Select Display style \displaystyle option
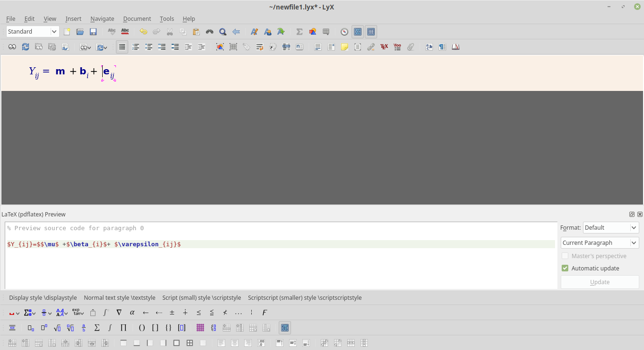The height and width of the screenshot is (350, 644). (x=43, y=298)
